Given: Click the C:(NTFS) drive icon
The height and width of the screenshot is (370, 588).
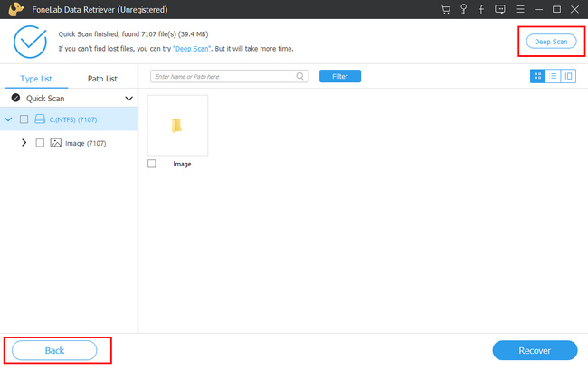Looking at the screenshot, I should [40, 119].
